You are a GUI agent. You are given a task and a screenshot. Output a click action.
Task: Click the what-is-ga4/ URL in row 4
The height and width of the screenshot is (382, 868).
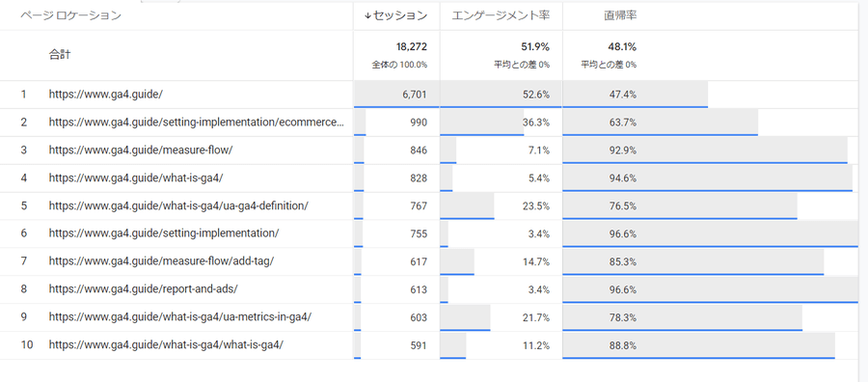pyautogui.click(x=136, y=177)
